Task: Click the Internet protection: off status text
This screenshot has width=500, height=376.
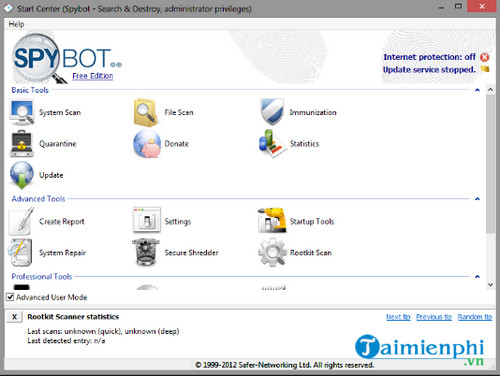Action: (429, 57)
